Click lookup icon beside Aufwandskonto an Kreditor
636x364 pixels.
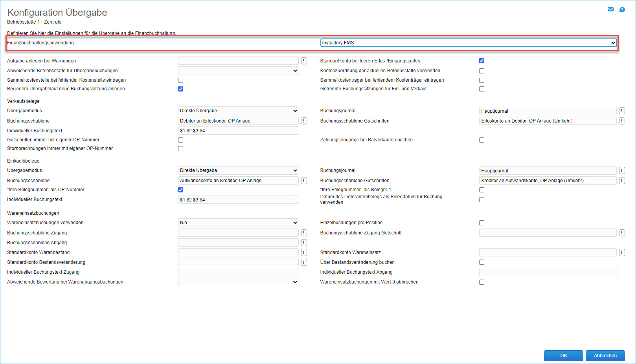(304, 181)
